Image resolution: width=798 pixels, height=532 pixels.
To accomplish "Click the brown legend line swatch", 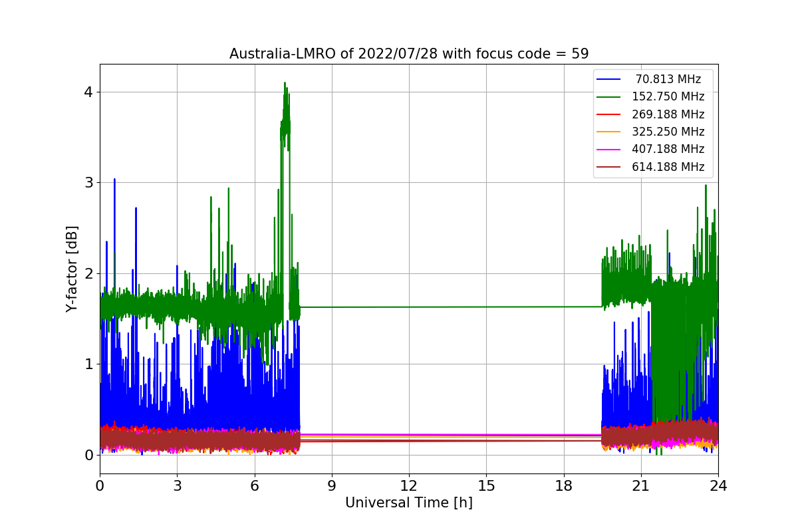I will 608,168.
